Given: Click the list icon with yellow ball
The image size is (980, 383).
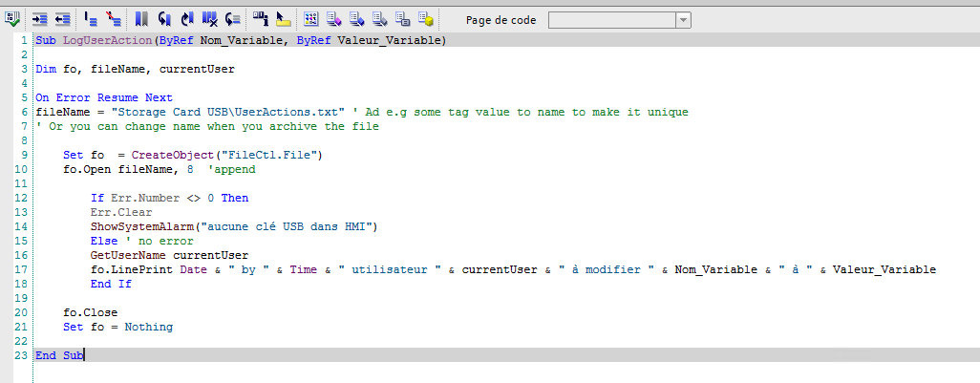Looking at the screenshot, I should (x=426, y=18).
